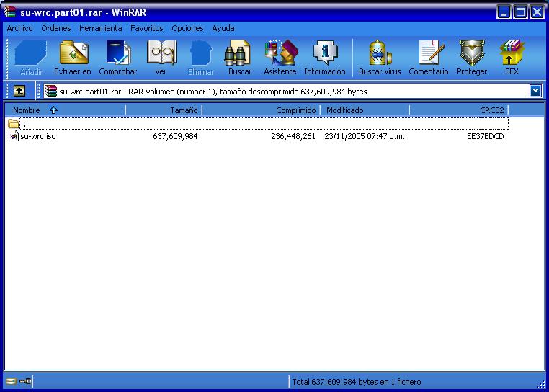Maximize the WinRAR window
549x392 pixels.
[520, 13]
